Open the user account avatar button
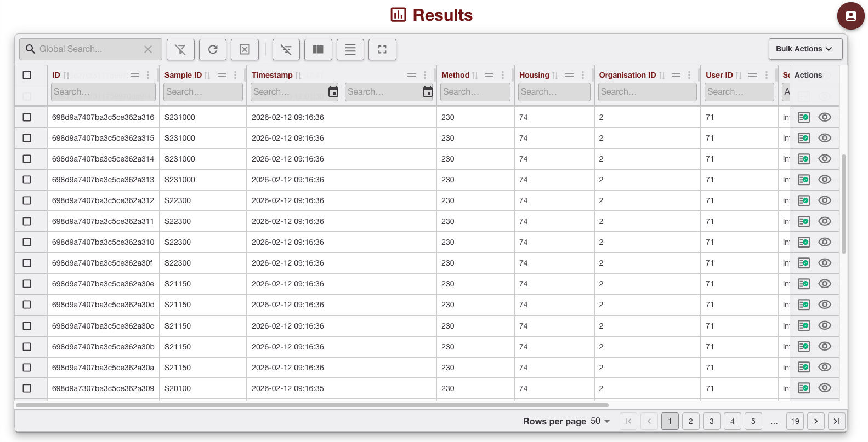This screenshot has width=868, height=442. tap(850, 16)
